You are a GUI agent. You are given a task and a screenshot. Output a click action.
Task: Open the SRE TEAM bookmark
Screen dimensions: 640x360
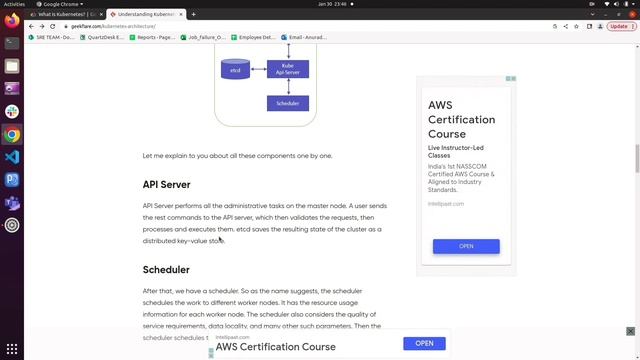(51, 37)
